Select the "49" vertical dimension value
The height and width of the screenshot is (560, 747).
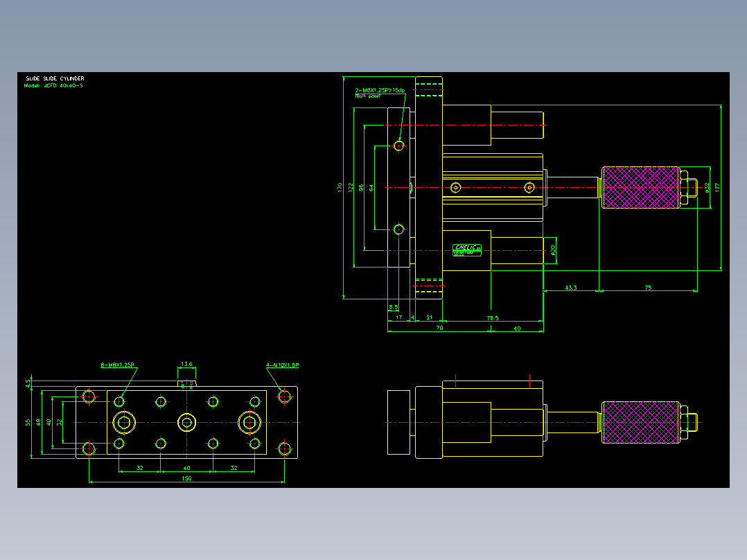coord(39,422)
